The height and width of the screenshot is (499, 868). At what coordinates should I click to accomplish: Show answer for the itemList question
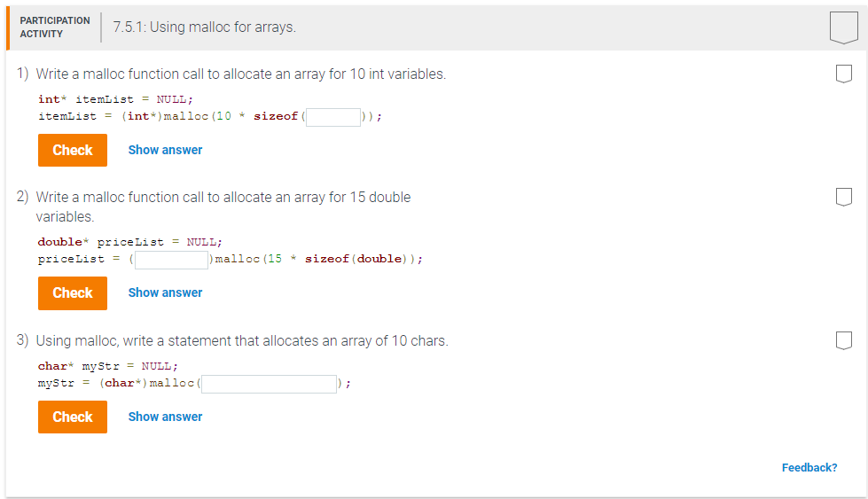click(x=165, y=150)
